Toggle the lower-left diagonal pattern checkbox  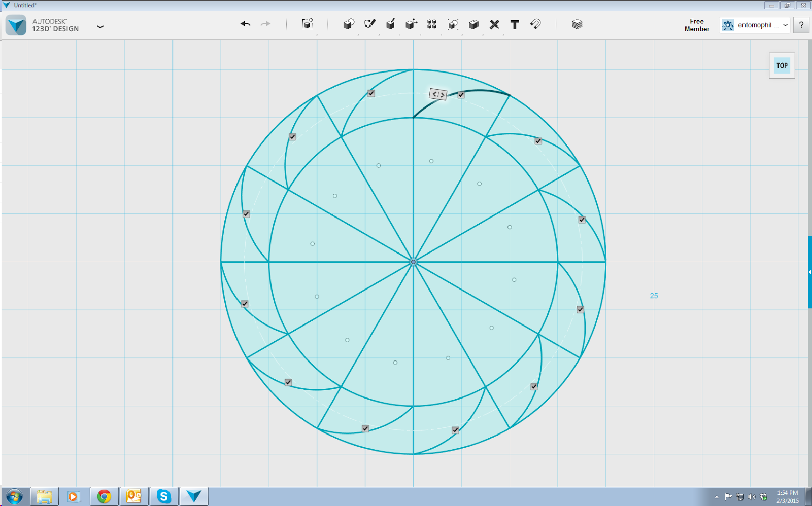click(288, 382)
